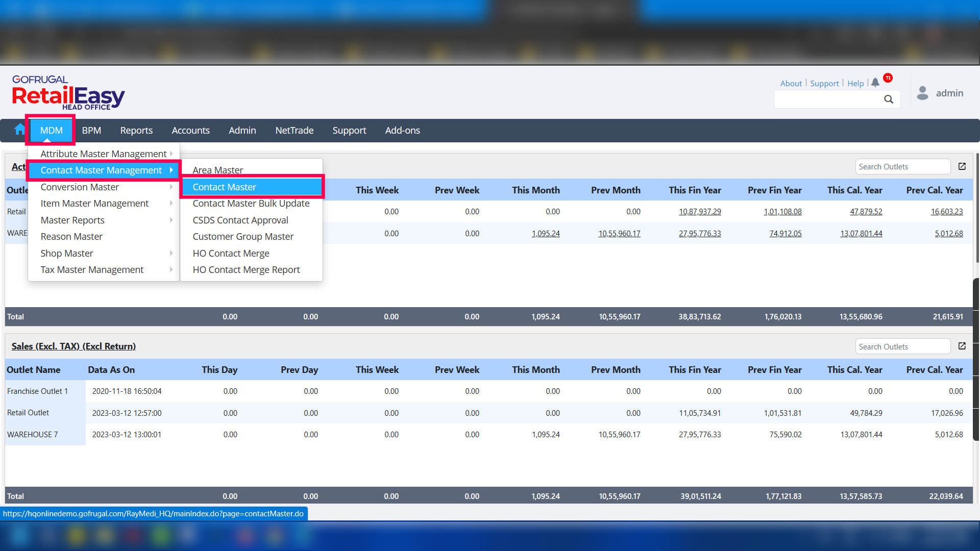
Task: Click the RetailEasy Head Office logo
Action: click(x=68, y=92)
